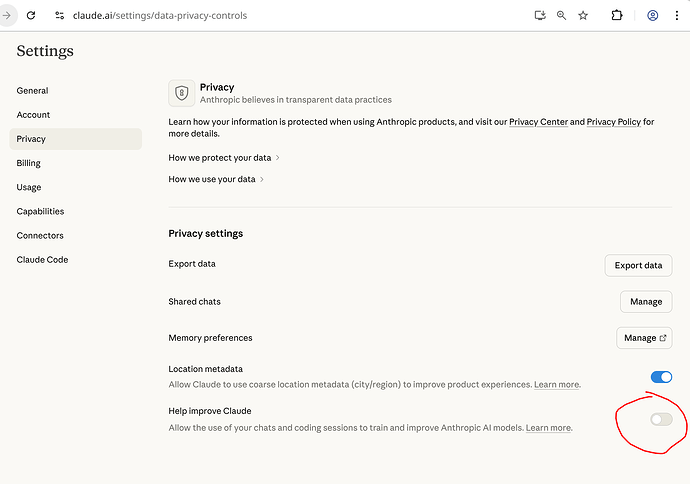Expand How we protect your data
The image size is (690, 484).
pyautogui.click(x=224, y=158)
